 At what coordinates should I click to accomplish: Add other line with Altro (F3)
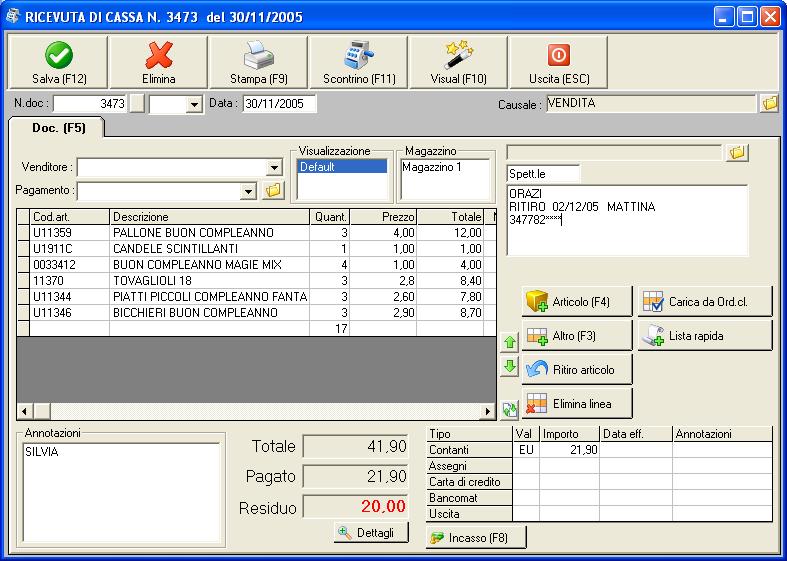(x=577, y=336)
